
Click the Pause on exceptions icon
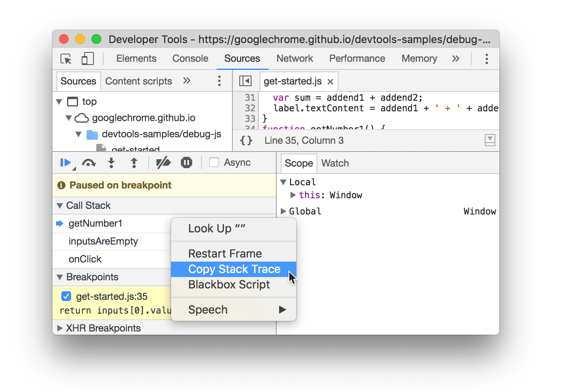tap(186, 162)
